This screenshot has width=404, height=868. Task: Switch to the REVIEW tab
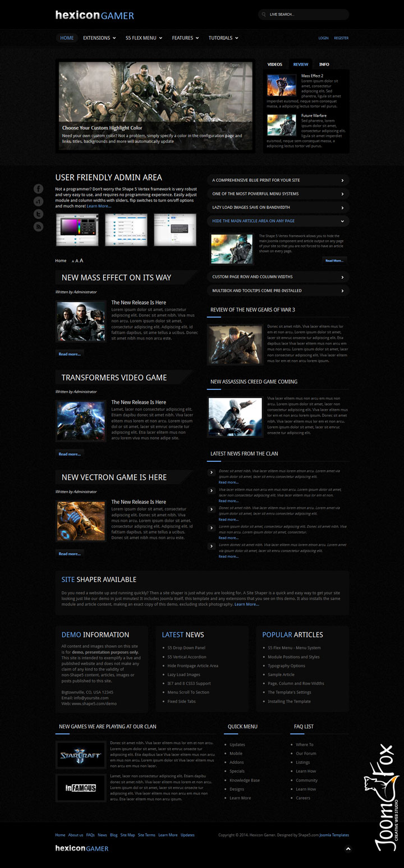pyautogui.click(x=301, y=65)
